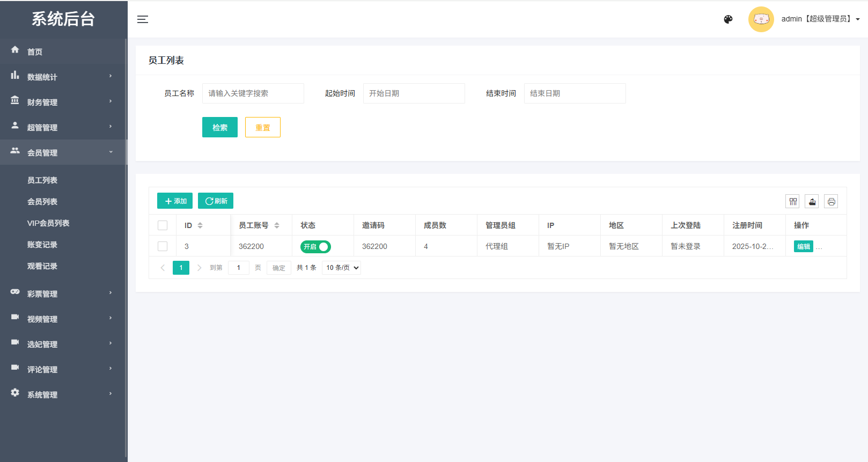868x462 pixels.
Task: Open 会员列表 in the sidebar
Action: (42, 202)
